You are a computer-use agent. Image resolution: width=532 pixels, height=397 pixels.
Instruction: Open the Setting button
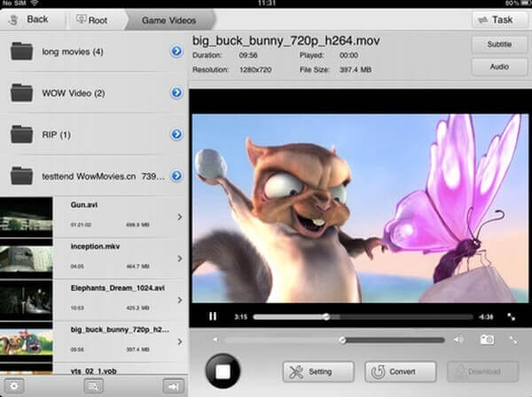(318, 371)
